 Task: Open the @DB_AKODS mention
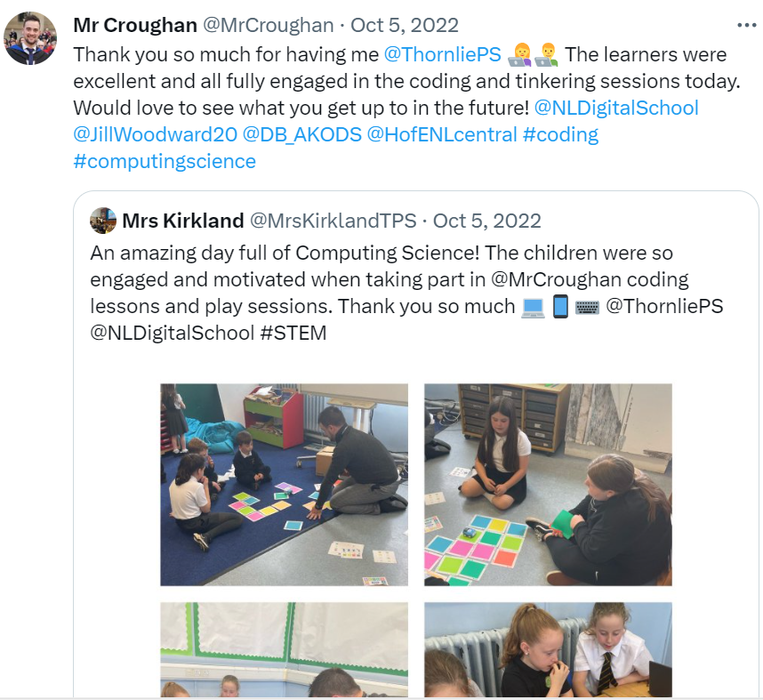[x=301, y=134]
